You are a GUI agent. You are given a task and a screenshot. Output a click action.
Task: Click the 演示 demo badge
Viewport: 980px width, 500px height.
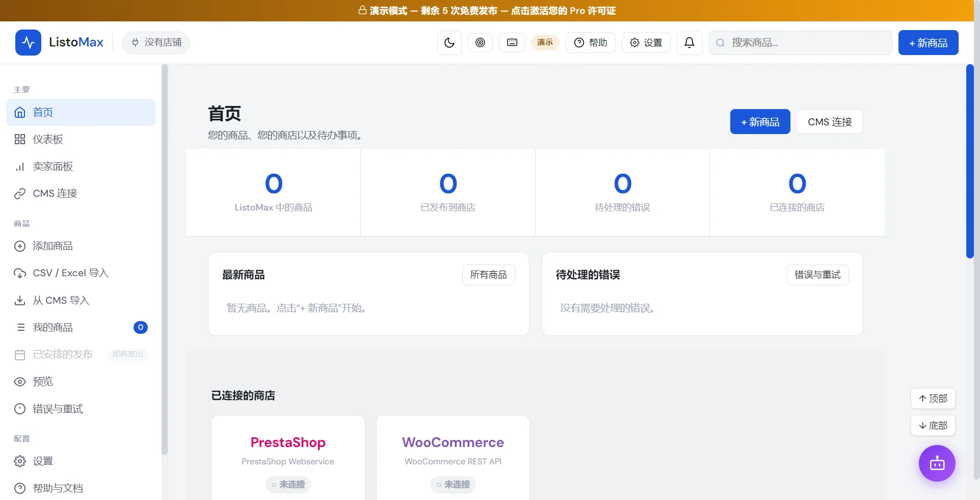[x=545, y=42]
